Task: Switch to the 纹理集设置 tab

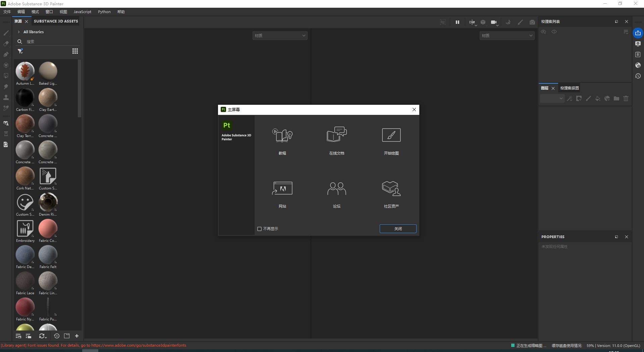Action: (x=569, y=88)
